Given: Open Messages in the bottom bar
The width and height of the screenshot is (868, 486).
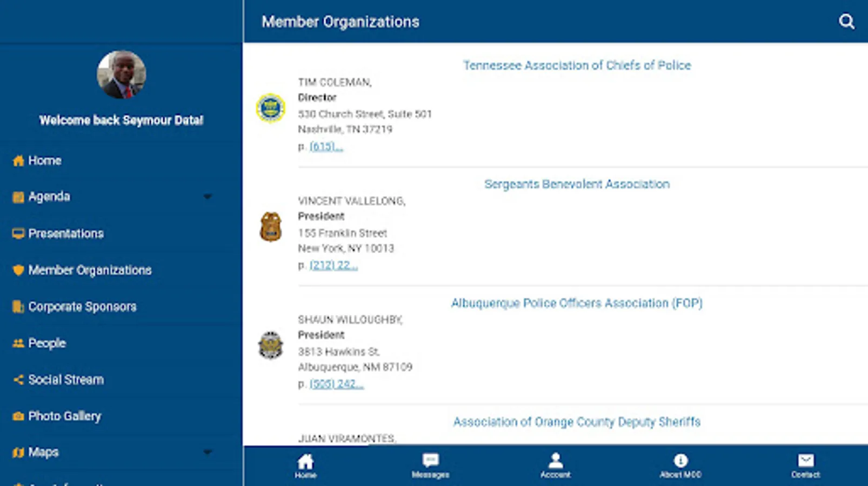Looking at the screenshot, I should click(430, 466).
